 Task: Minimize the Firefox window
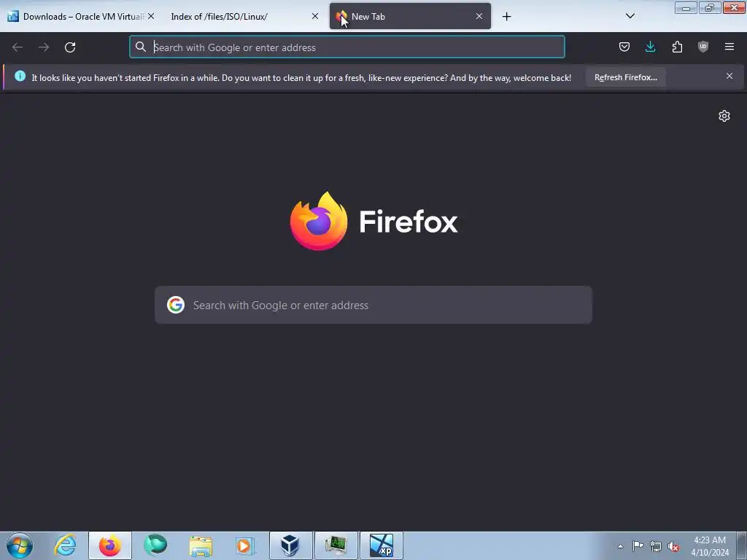click(x=686, y=7)
